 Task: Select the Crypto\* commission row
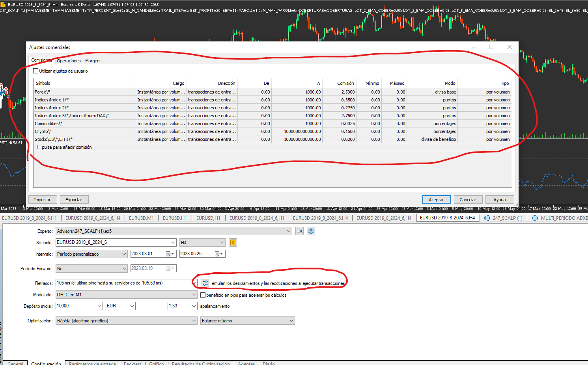click(273, 131)
